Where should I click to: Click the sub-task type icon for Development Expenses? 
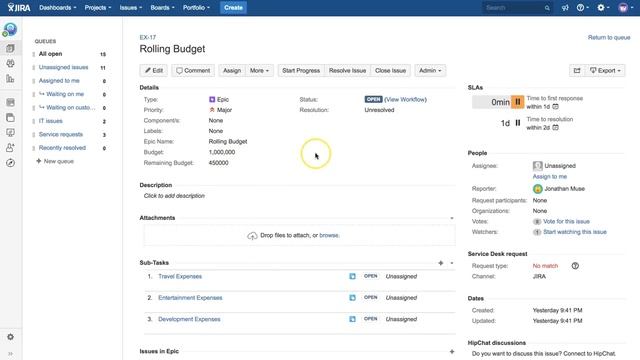[352, 319]
